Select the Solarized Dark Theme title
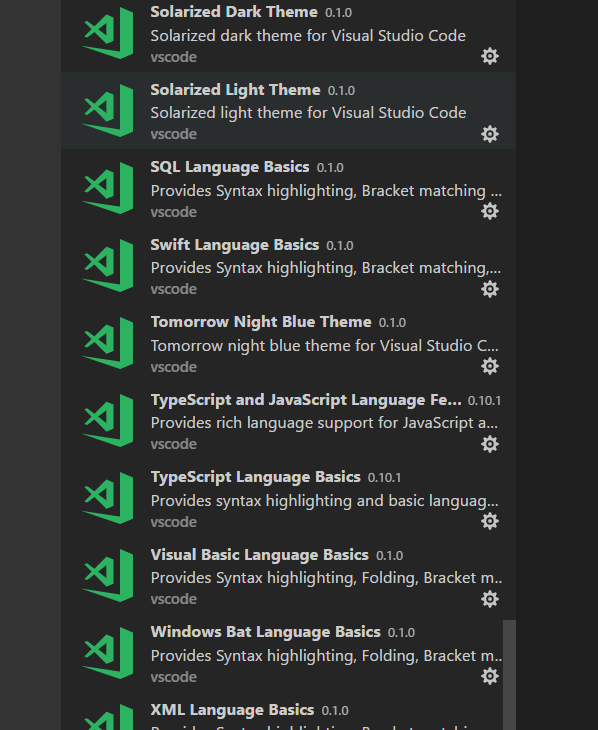 234,12
